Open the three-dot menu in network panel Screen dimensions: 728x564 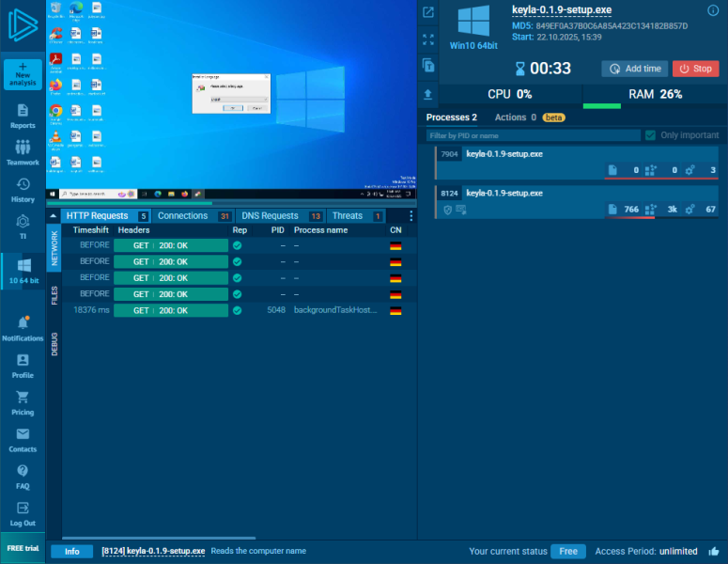pyautogui.click(x=410, y=216)
